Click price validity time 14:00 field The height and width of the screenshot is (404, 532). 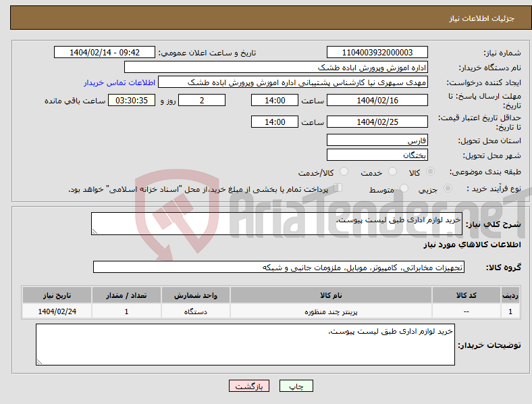click(x=275, y=122)
